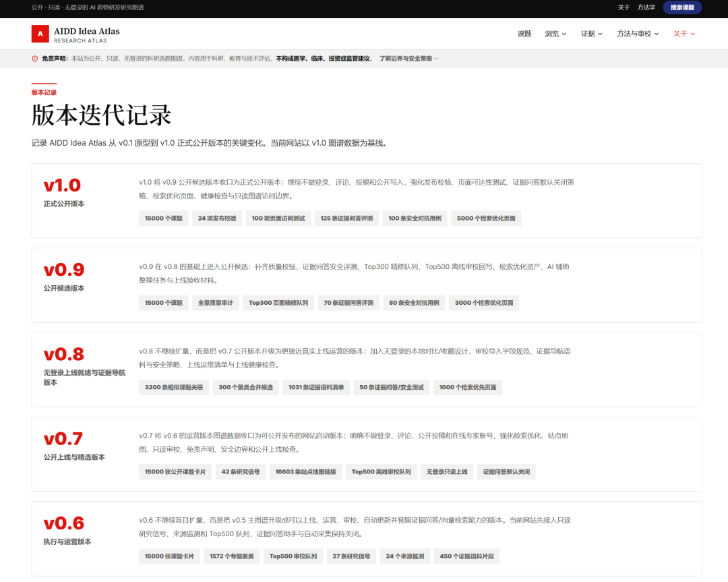Click the 公开上线与精选版本 subtitle
The height and width of the screenshot is (582, 728).
[74, 457]
